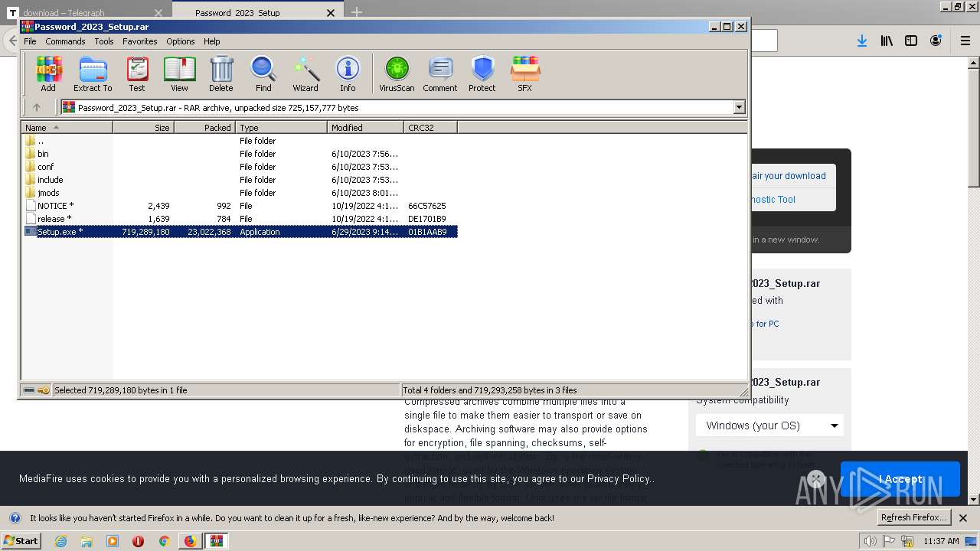The image size is (980, 551).
Task: Open the View file tool
Action: point(179,74)
